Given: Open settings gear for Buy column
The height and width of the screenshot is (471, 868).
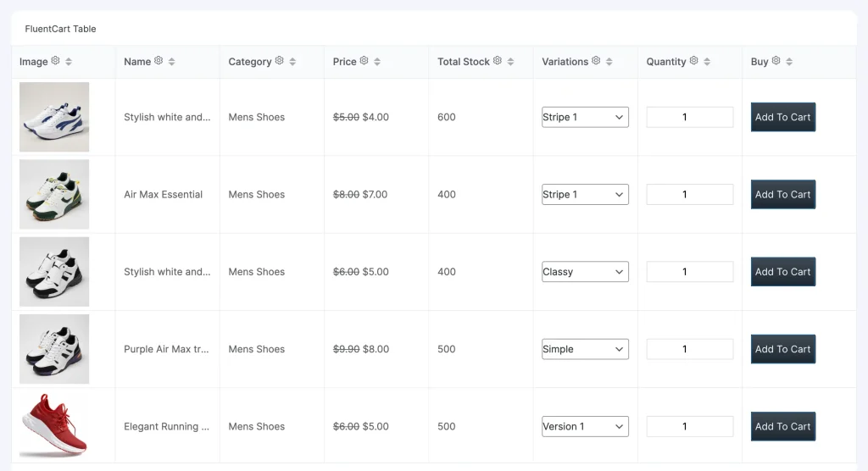Looking at the screenshot, I should [x=776, y=61].
